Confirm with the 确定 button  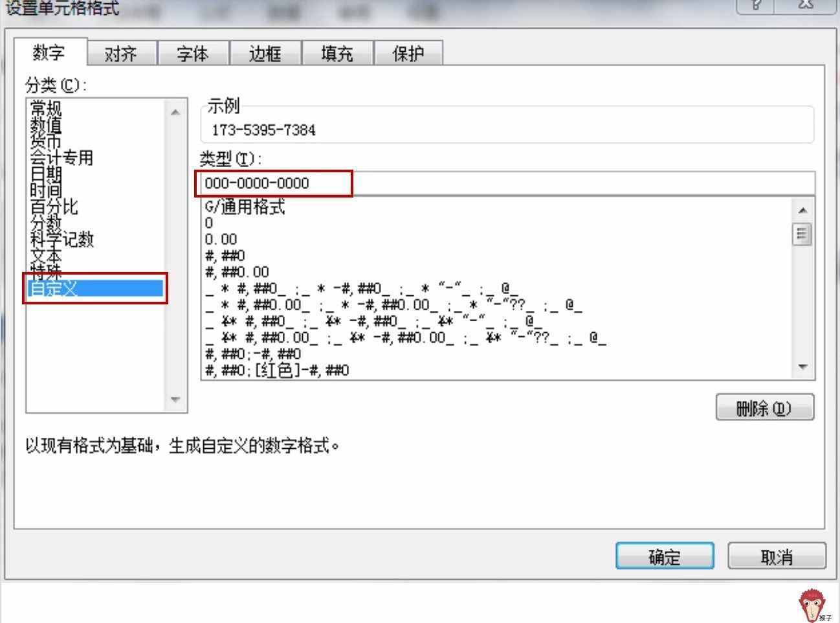pos(665,556)
